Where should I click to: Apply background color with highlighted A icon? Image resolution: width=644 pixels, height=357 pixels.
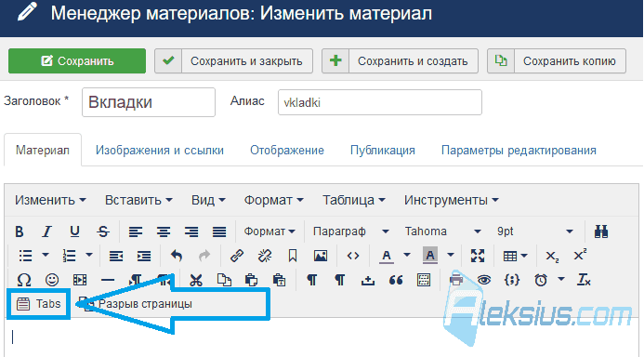[430, 256]
